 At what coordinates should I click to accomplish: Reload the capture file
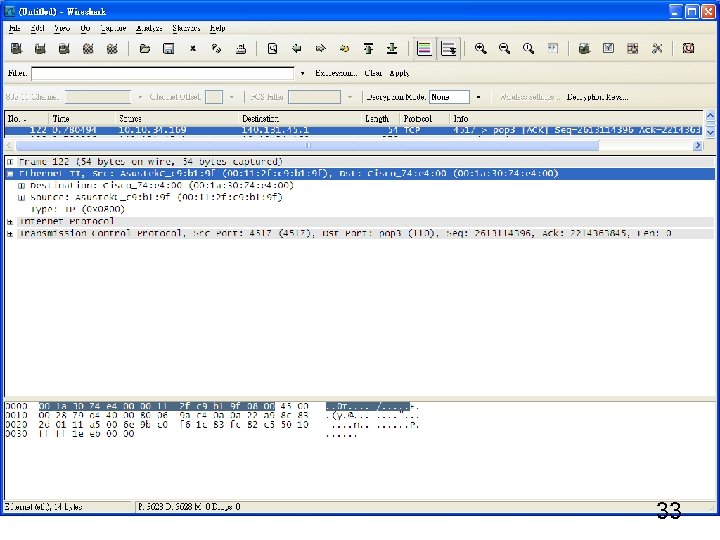216,48
